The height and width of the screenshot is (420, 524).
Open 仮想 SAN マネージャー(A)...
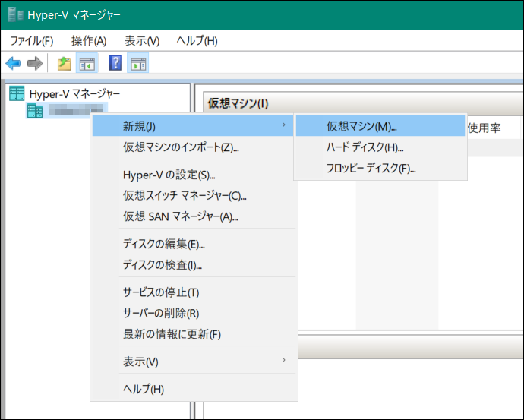click(x=193, y=217)
